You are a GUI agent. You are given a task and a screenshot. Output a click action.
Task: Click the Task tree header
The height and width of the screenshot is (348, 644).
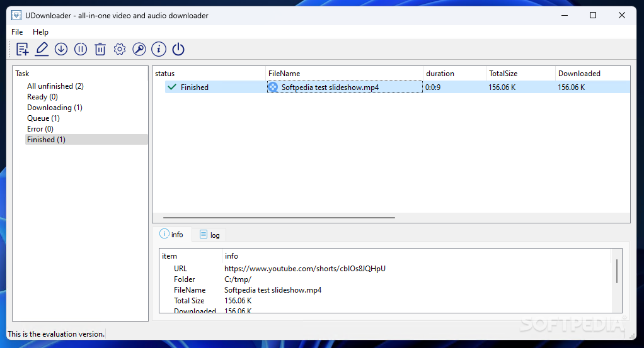pyautogui.click(x=22, y=74)
